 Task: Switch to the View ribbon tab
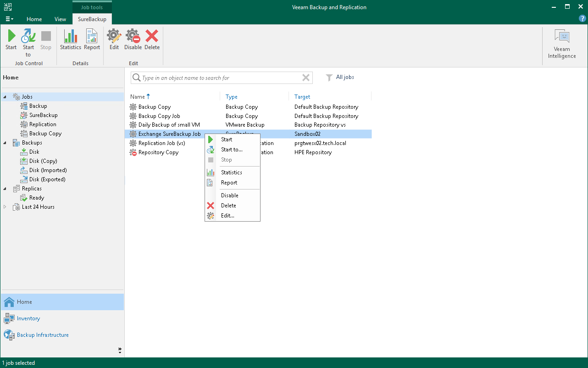[x=60, y=19]
